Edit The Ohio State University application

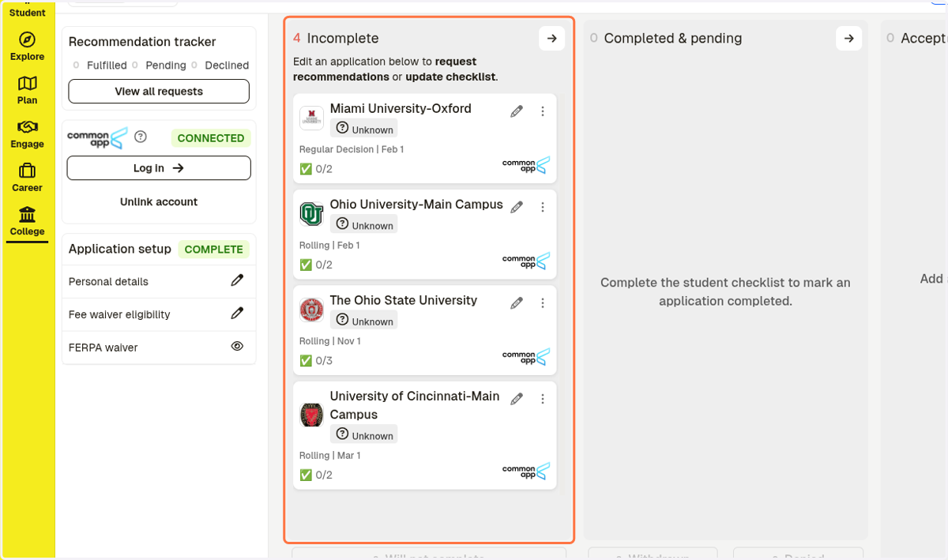pos(517,303)
